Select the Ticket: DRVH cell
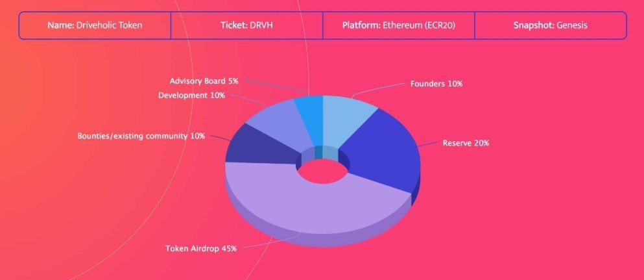Image resolution: width=644 pixels, height=280 pixels. tap(247, 25)
